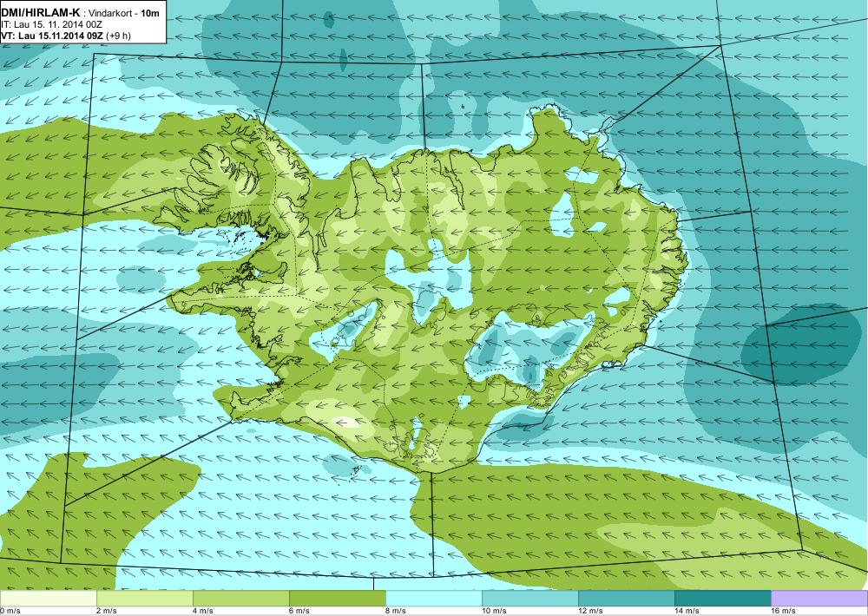Click the dark green 6–8 m/s legend swatch
868x616 pixels.
337,599
